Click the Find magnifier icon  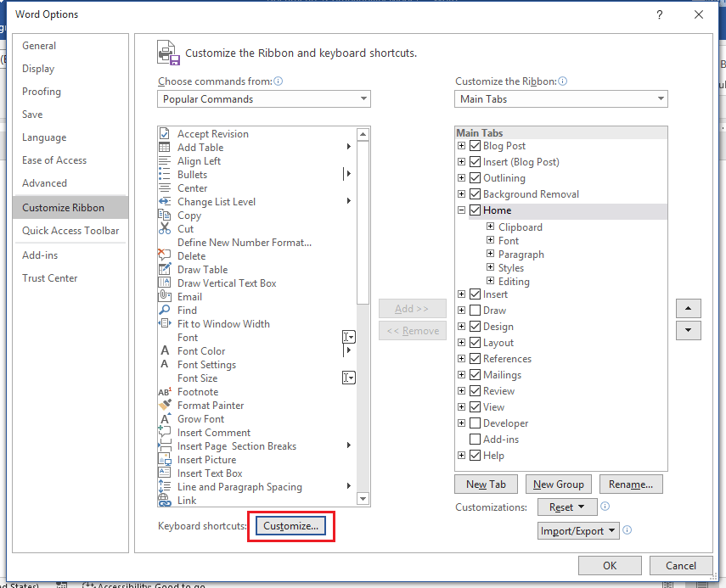pos(165,310)
